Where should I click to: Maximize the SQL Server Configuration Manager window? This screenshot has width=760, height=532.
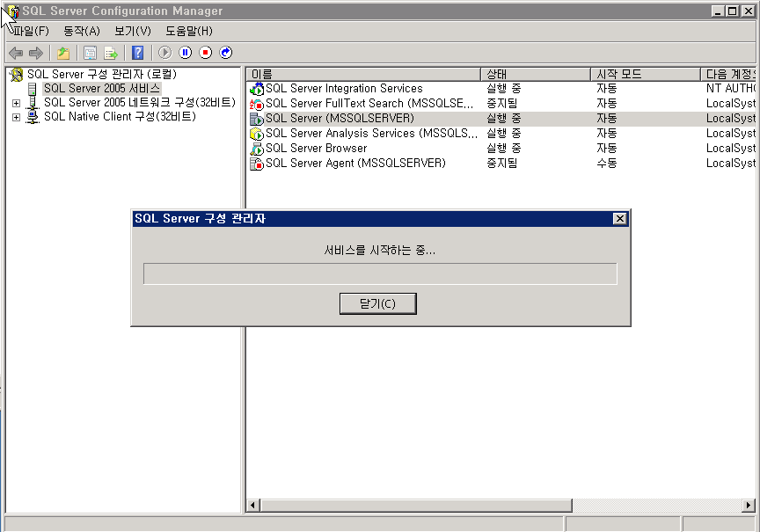(734, 11)
